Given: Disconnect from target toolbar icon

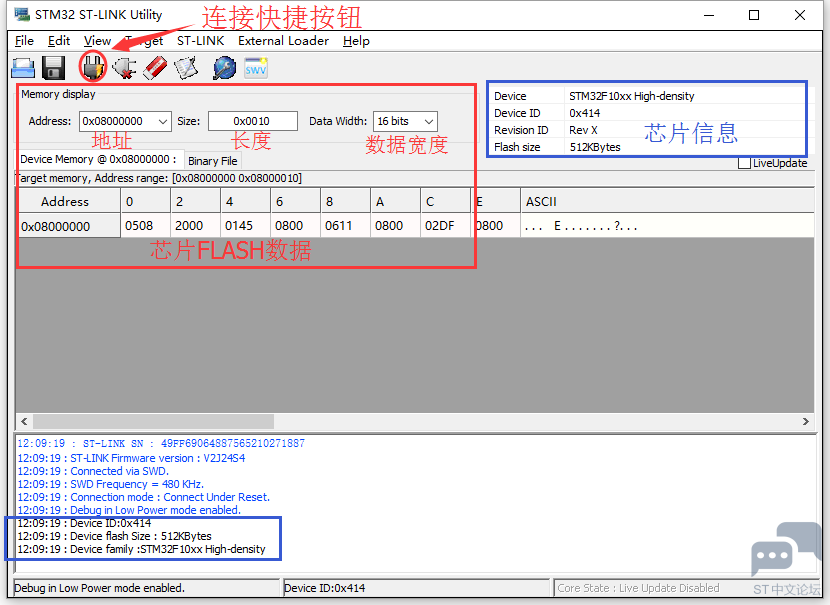Looking at the screenshot, I should click(124, 68).
